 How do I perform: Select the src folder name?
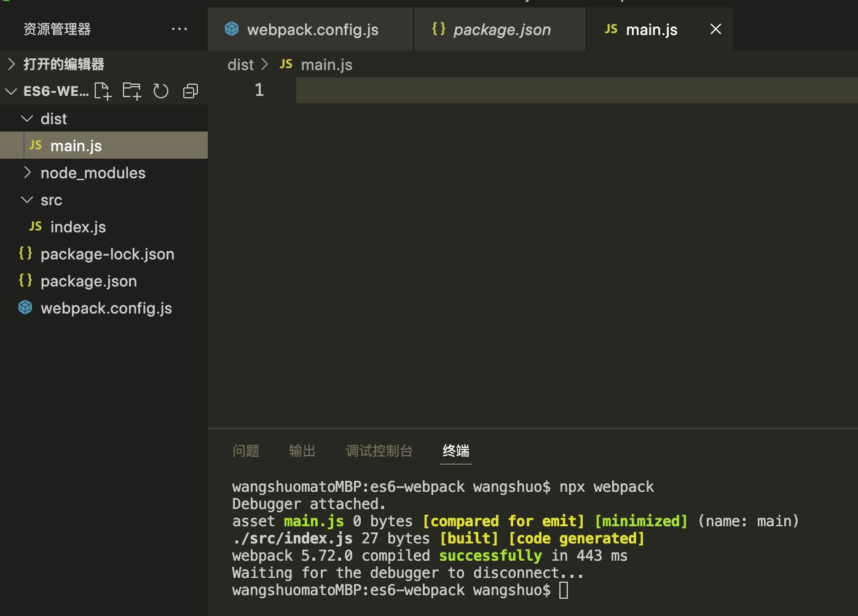51,200
